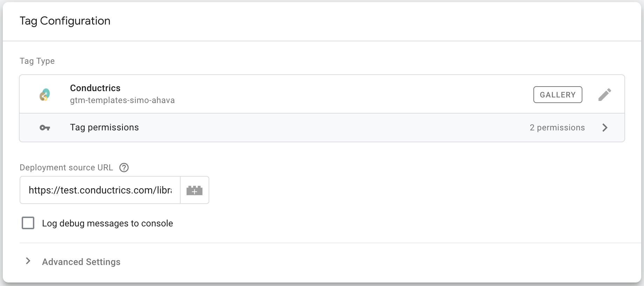Click the 2 permissions text
This screenshot has height=286, width=644.
tap(557, 128)
